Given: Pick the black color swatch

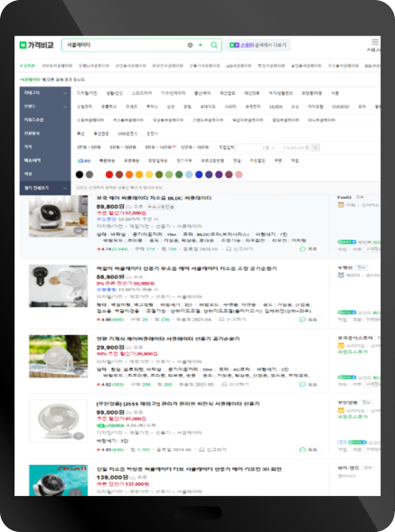Looking at the screenshot, I should click(80, 174).
